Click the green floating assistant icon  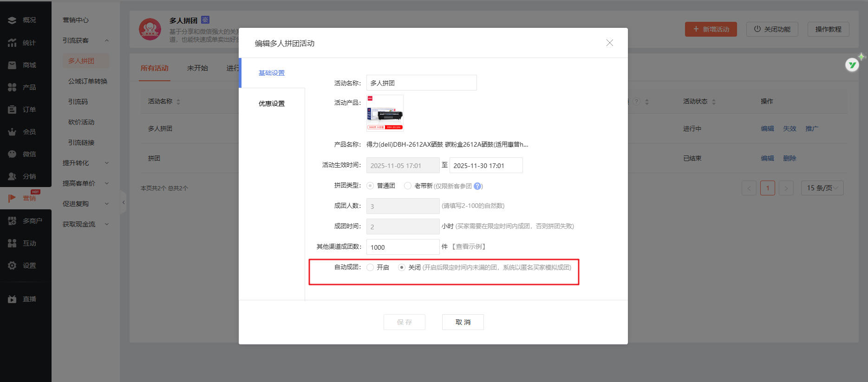click(x=852, y=65)
